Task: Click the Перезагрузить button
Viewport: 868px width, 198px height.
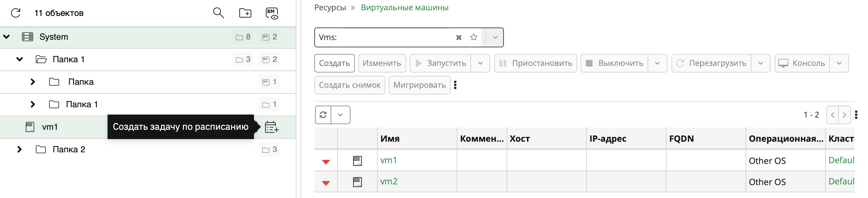Action: pos(711,63)
